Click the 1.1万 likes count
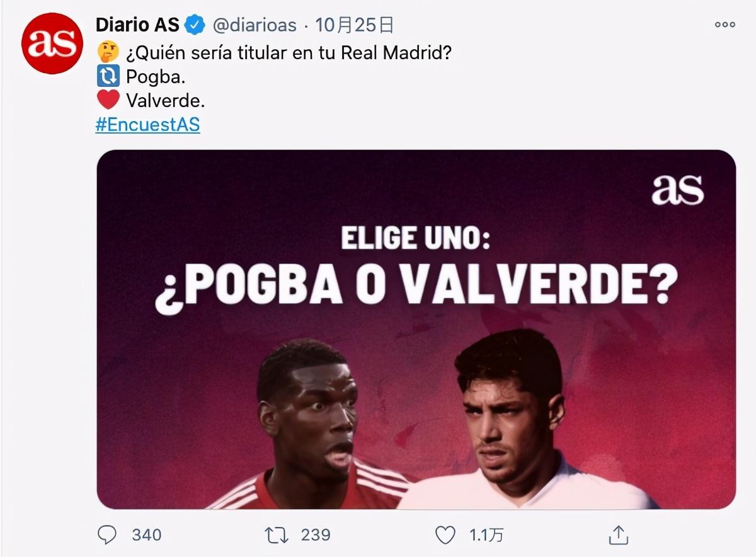Image resolution: width=756 pixels, height=557 pixels. (x=486, y=535)
